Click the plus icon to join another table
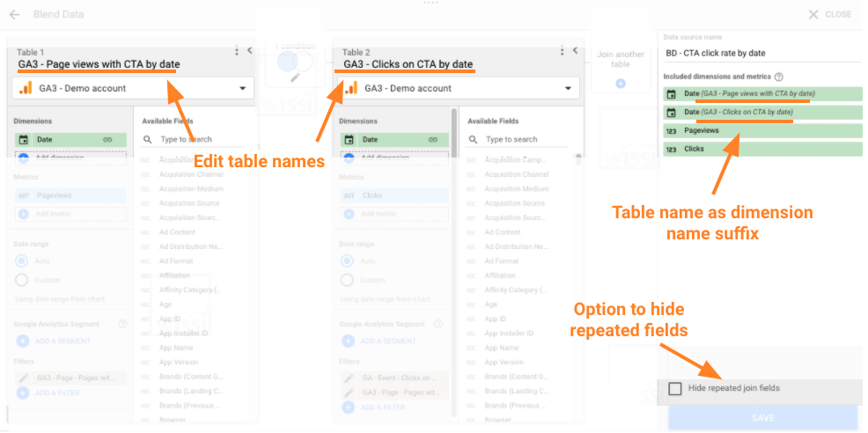The width and height of the screenshot is (868, 433). point(621,84)
